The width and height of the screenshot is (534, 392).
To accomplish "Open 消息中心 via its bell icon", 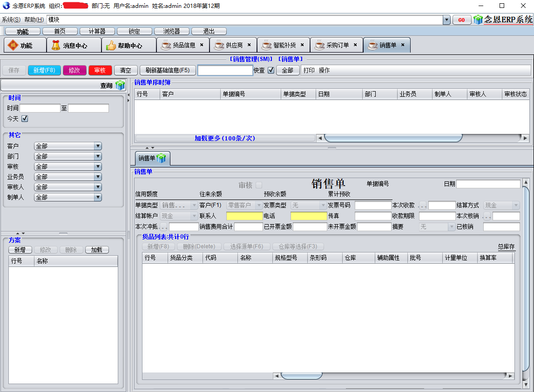I will click(x=56, y=45).
